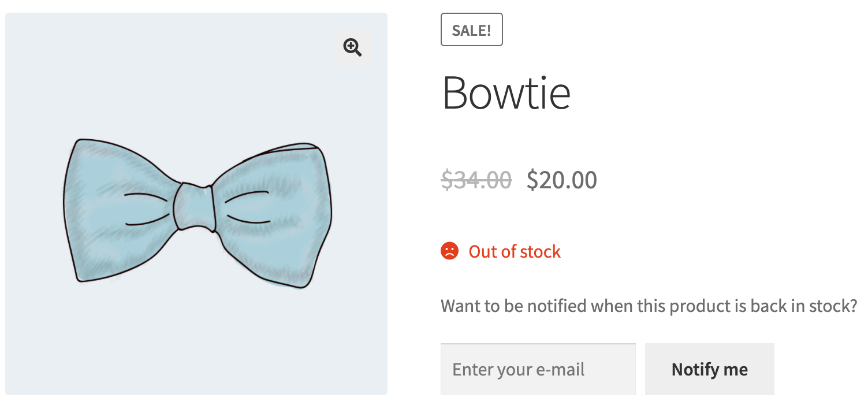This screenshot has width=868, height=409.
Task: Click inside the Enter your e-mail field
Action: click(x=537, y=369)
